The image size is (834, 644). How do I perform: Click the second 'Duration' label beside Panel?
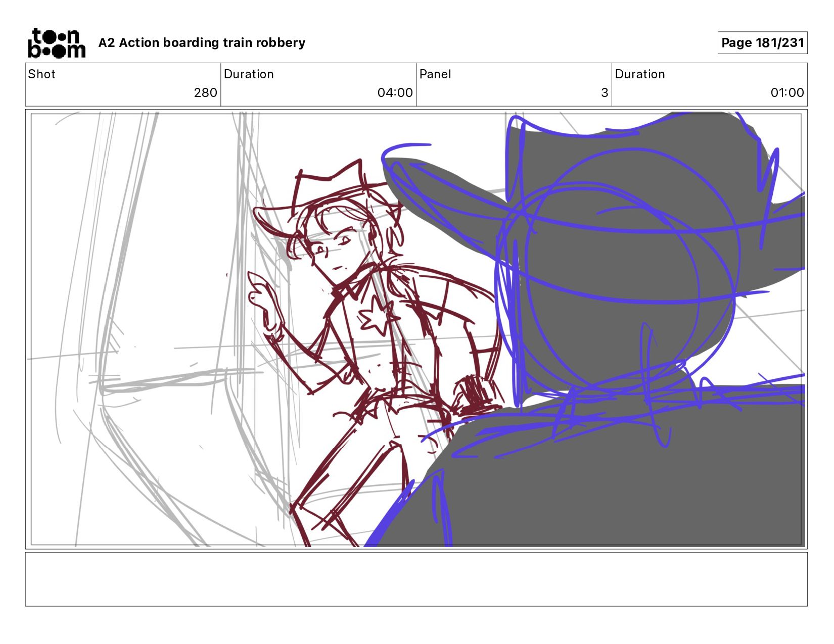click(640, 74)
